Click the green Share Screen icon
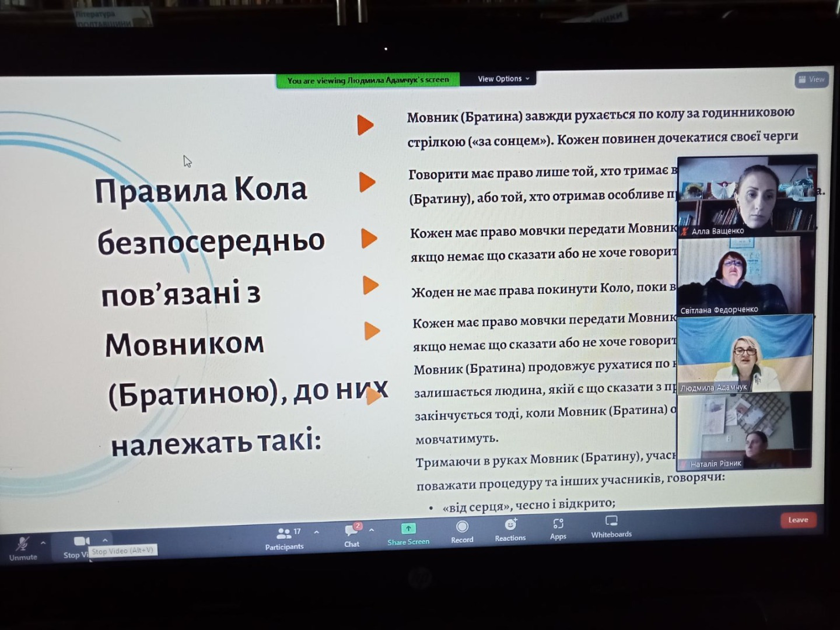The width and height of the screenshot is (840, 630). click(408, 529)
